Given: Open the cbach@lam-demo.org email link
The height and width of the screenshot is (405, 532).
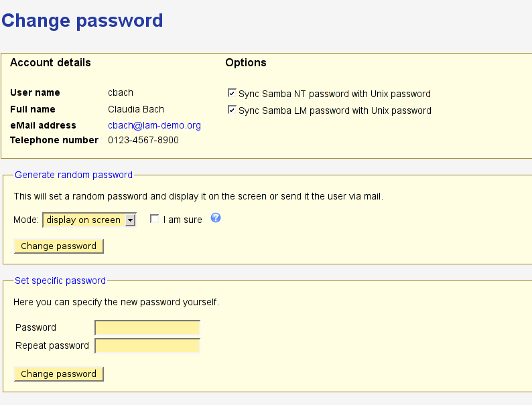Looking at the screenshot, I should pyautogui.click(x=154, y=125).
